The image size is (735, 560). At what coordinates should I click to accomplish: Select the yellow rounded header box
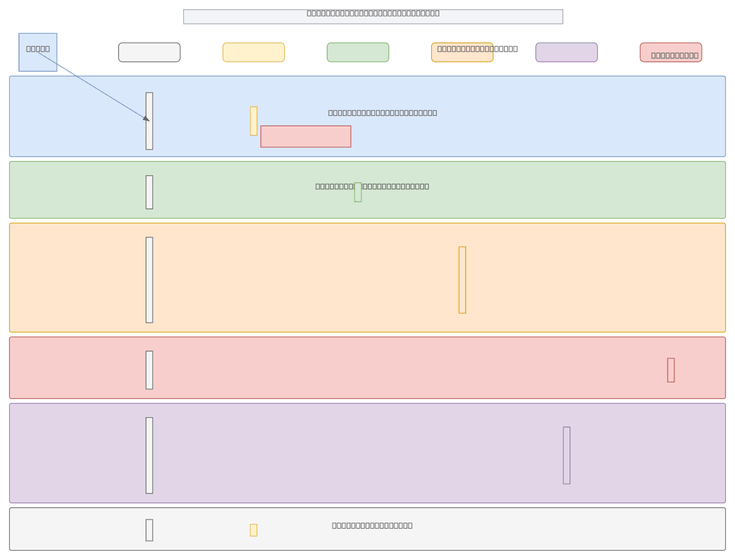(254, 52)
